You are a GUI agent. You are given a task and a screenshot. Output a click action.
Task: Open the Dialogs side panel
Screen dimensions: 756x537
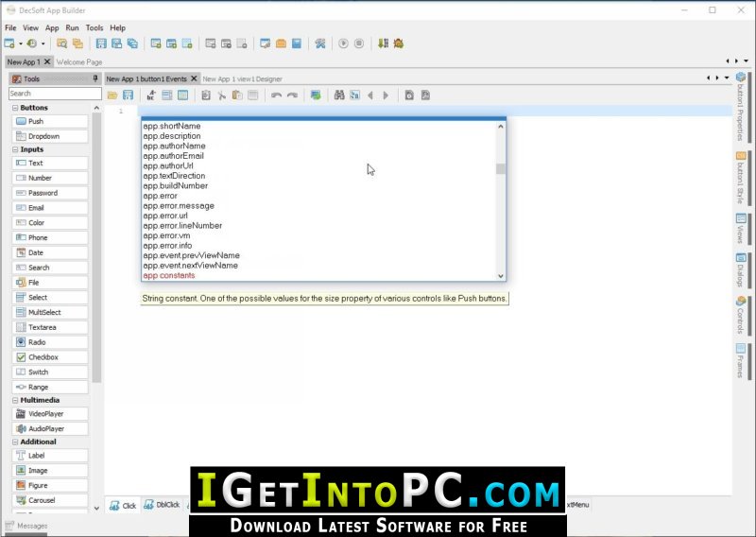740,270
